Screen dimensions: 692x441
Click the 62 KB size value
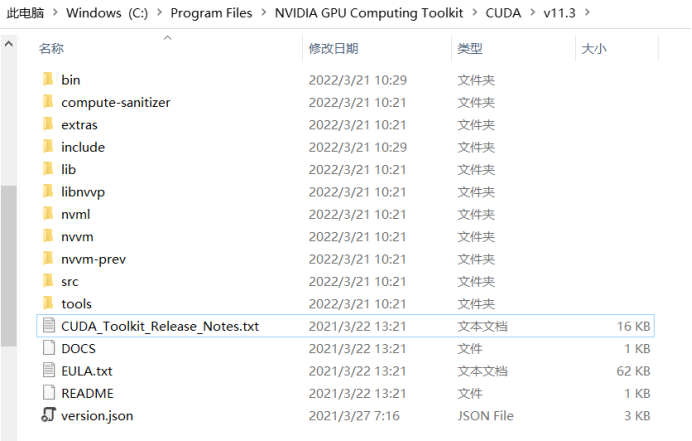[x=633, y=371]
